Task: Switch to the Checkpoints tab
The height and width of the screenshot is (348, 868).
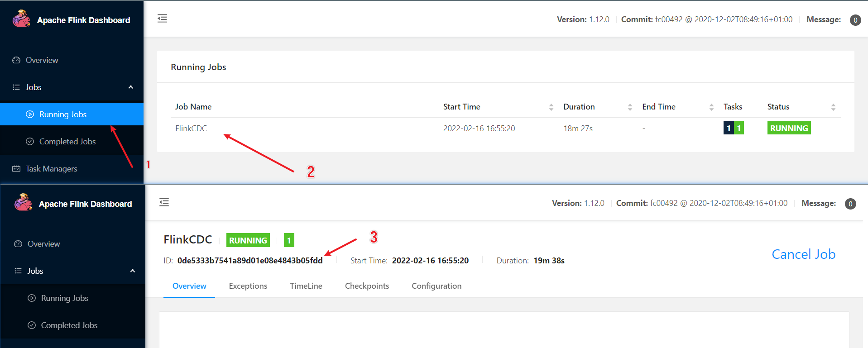Action: 367,286
